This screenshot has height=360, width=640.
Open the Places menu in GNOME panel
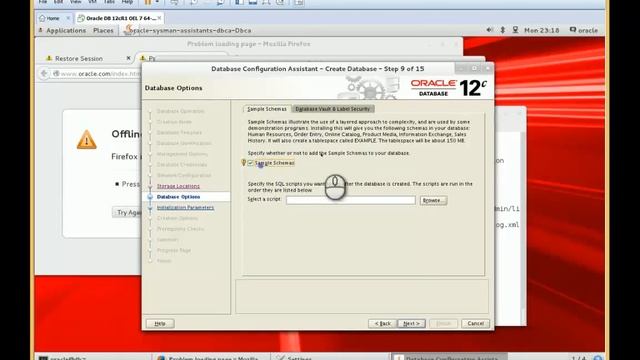click(x=103, y=31)
